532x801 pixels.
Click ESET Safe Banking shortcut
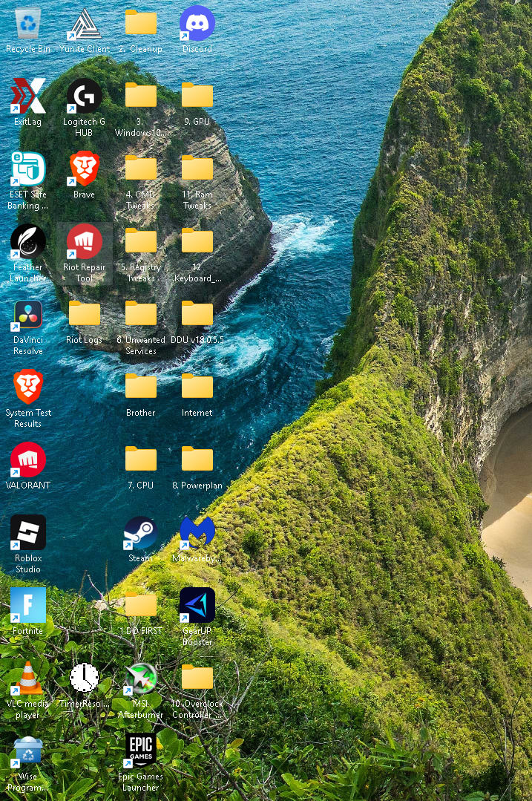tap(28, 169)
